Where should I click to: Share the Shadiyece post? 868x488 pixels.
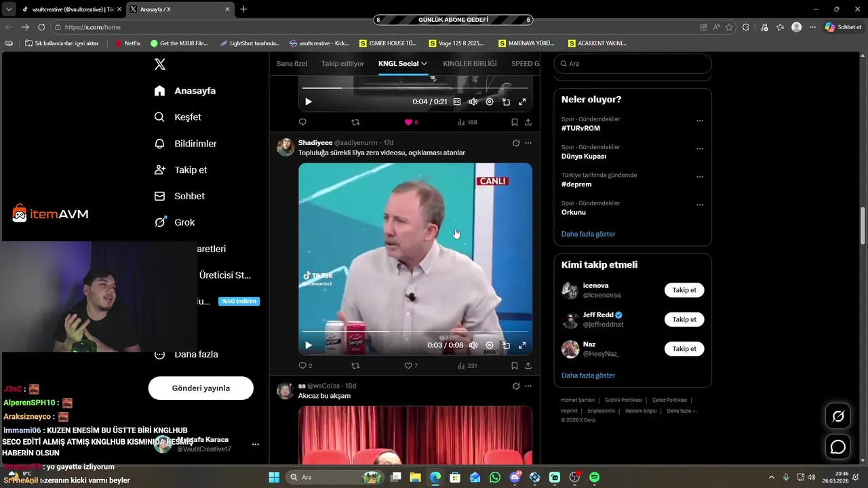click(528, 365)
